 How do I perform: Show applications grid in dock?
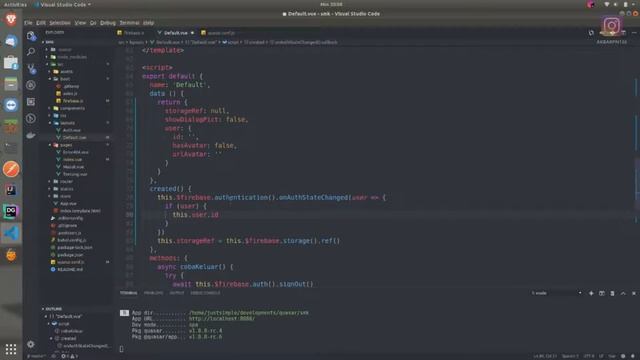tap(11, 349)
